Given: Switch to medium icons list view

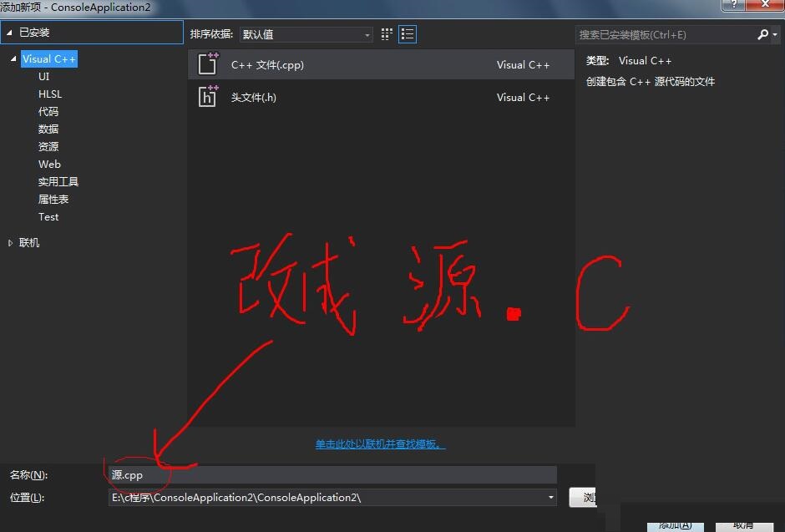Looking at the screenshot, I should tap(408, 34).
